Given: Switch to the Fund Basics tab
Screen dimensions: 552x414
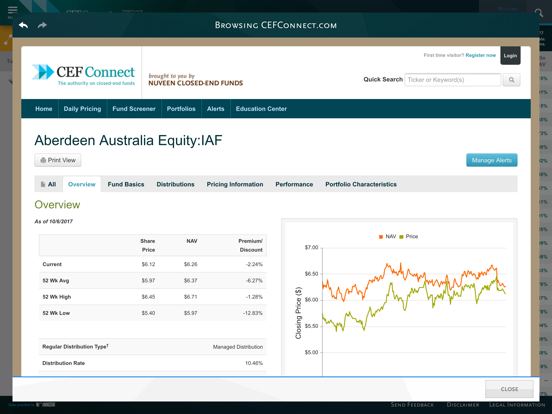Looking at the screenshot, I should [126, 184].
